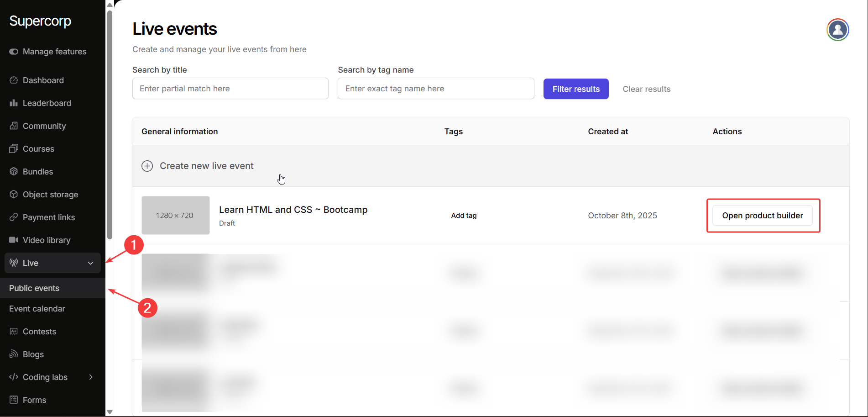The width and height of the screenshot is (868, 417).
Task: Click Clear results link
Action: pos(646,89)
